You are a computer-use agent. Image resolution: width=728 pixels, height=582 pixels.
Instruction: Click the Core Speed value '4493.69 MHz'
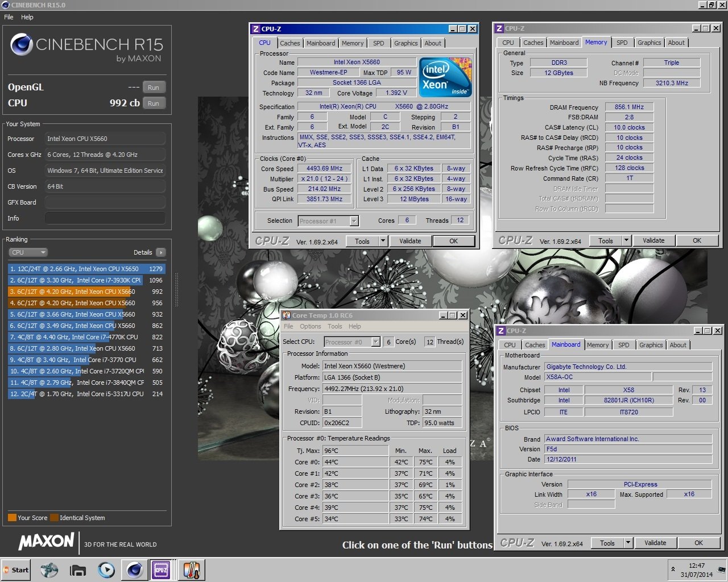[325, 169]
